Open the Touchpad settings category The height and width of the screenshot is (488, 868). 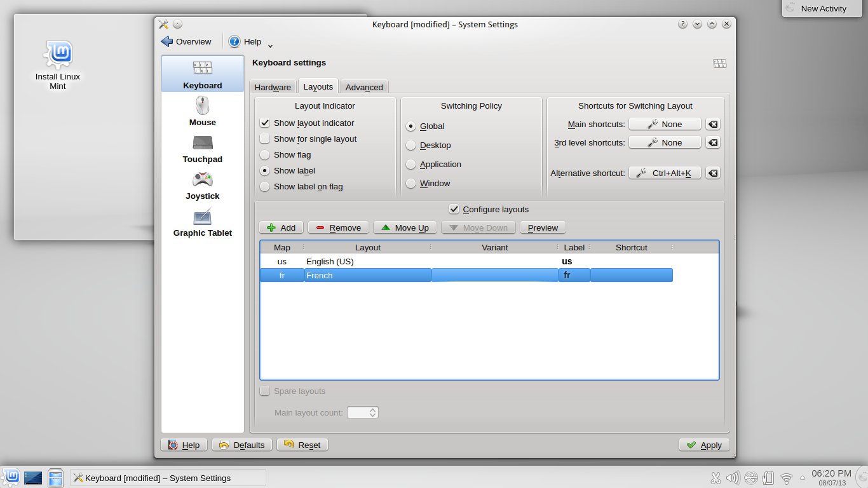pos(203,147)
